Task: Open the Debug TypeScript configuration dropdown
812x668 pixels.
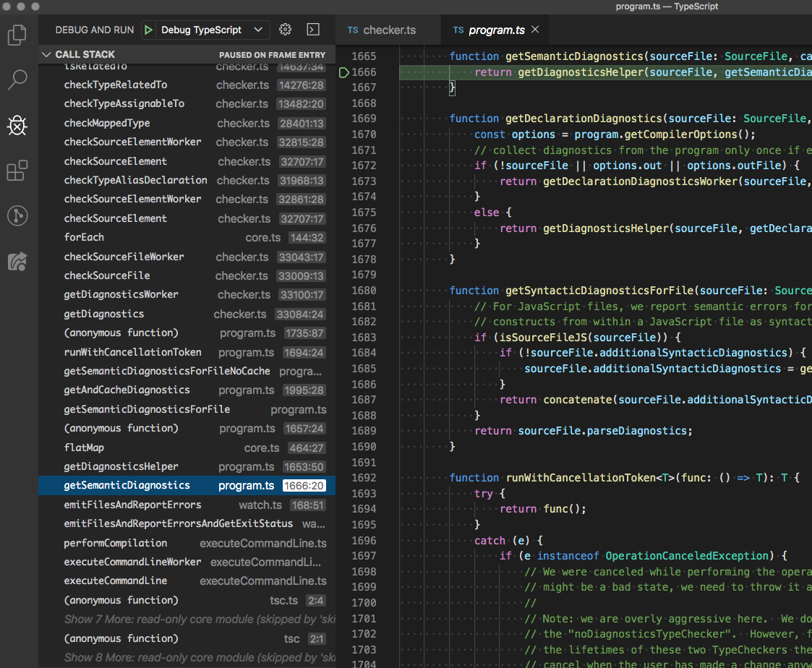Action: click(205, 30)
